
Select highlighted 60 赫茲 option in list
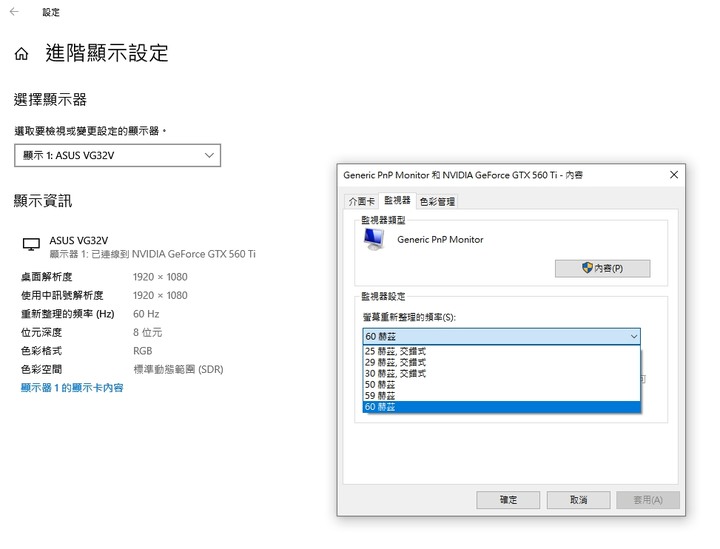click(x=501, y=407)
